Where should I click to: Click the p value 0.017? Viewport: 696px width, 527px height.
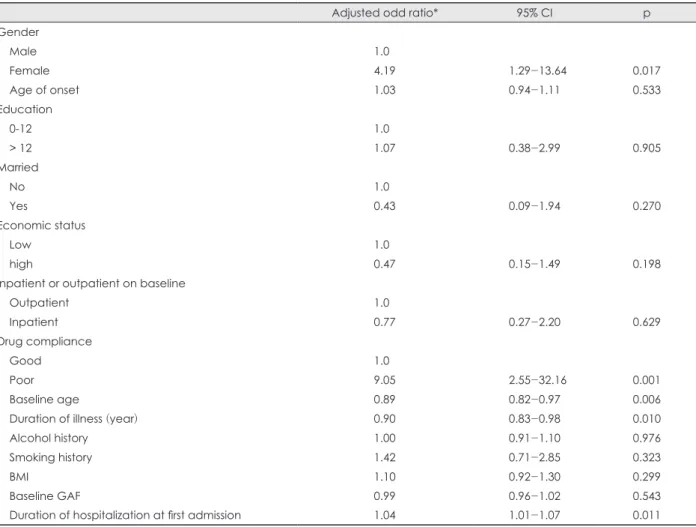pos(646,71)
